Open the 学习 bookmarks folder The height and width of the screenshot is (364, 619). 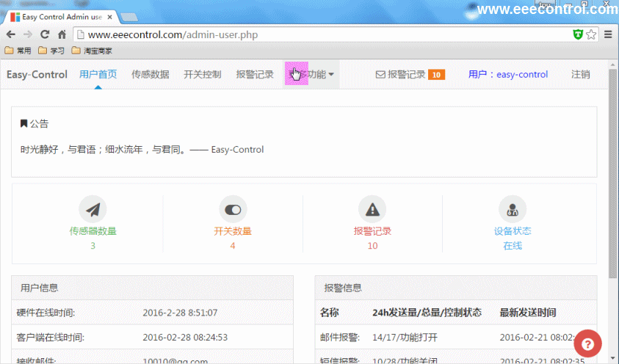click(x=51, y=51)
